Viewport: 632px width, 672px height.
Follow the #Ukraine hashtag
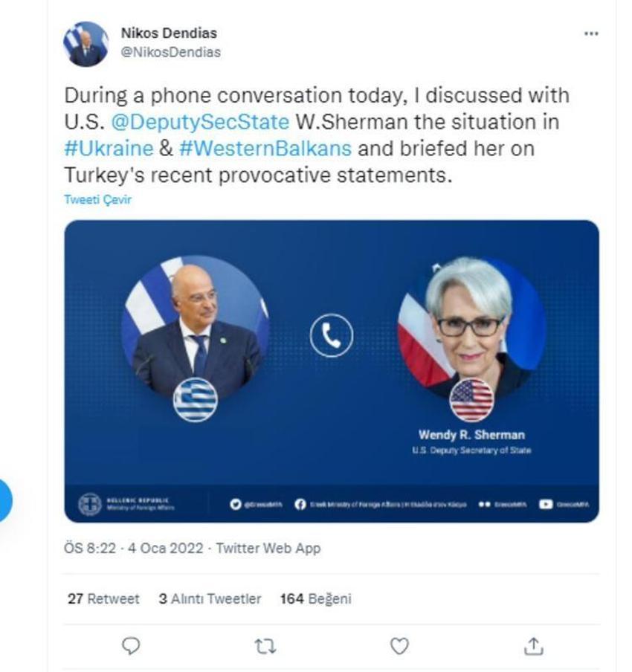109,149
